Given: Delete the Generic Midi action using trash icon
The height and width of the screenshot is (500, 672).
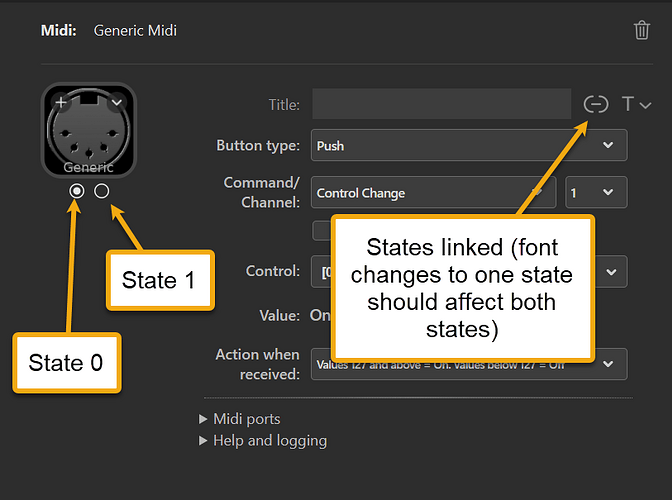Looking at the screenshot, I should coord(642,30).
